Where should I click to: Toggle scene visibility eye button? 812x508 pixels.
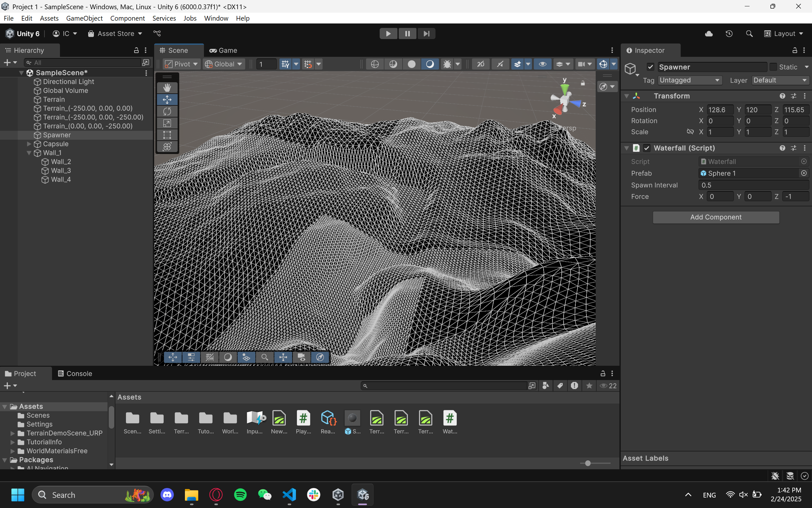[543, 64]
